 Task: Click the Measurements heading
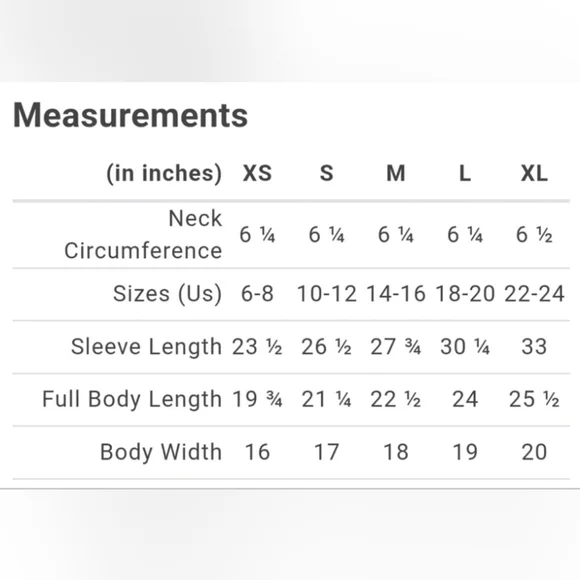click(130, 115)
